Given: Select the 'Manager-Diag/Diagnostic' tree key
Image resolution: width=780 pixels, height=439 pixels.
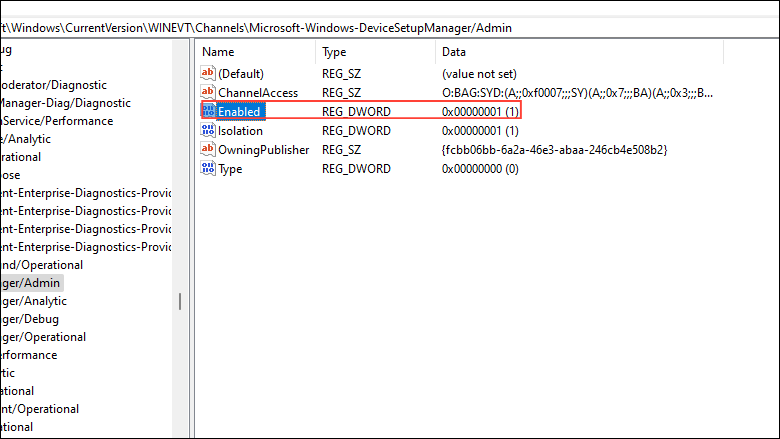Looking at the screenshot, I should click(x=65, y=103).
